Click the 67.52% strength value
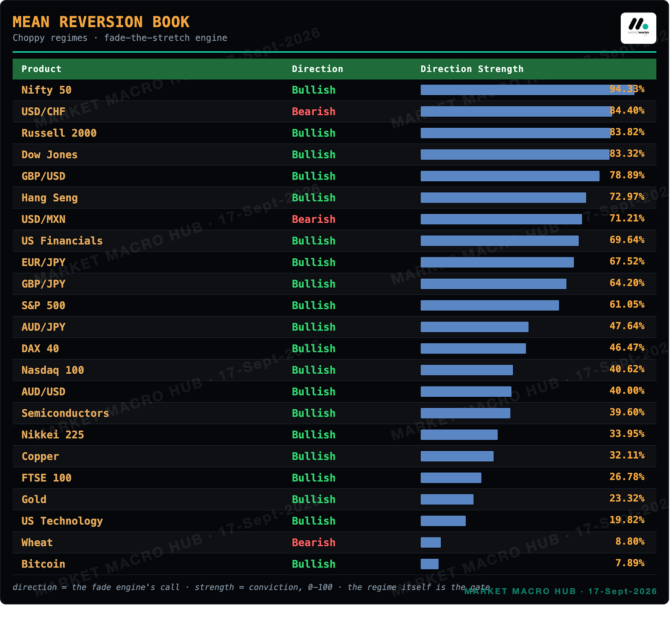 click(x=627, y=261)
